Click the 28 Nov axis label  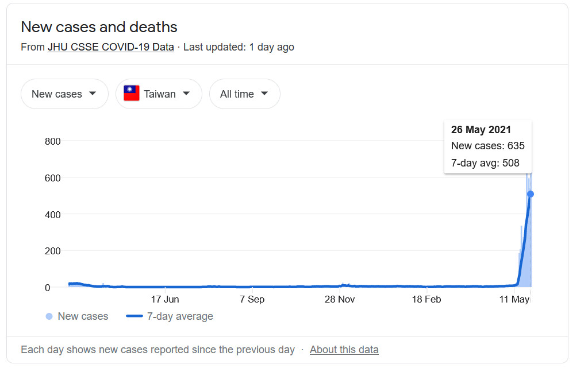pyautogui.click(x=339, y=299)
